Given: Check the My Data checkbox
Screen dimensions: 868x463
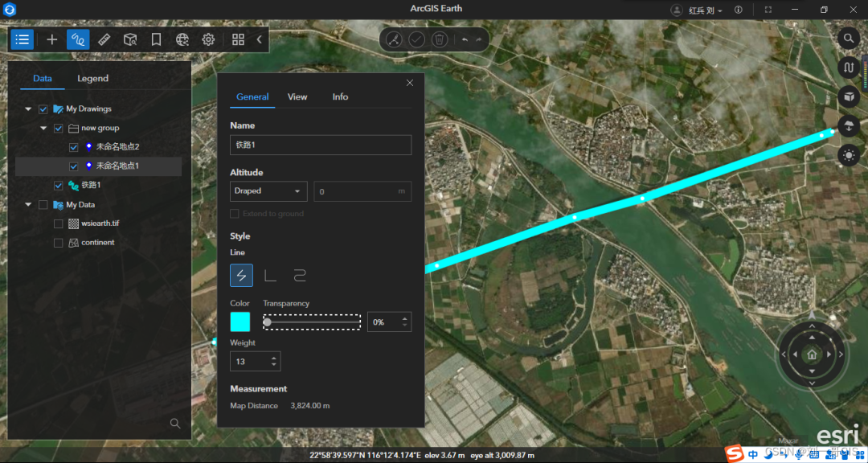Looking at the screenshot, I should 43,205.
